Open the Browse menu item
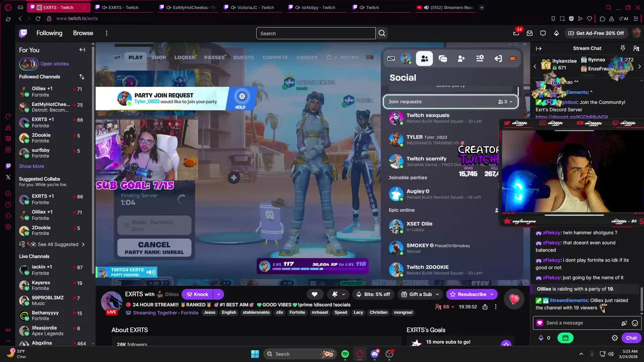Image resolution: width=644 pixels, height=362 pixels. click(83, 33)
